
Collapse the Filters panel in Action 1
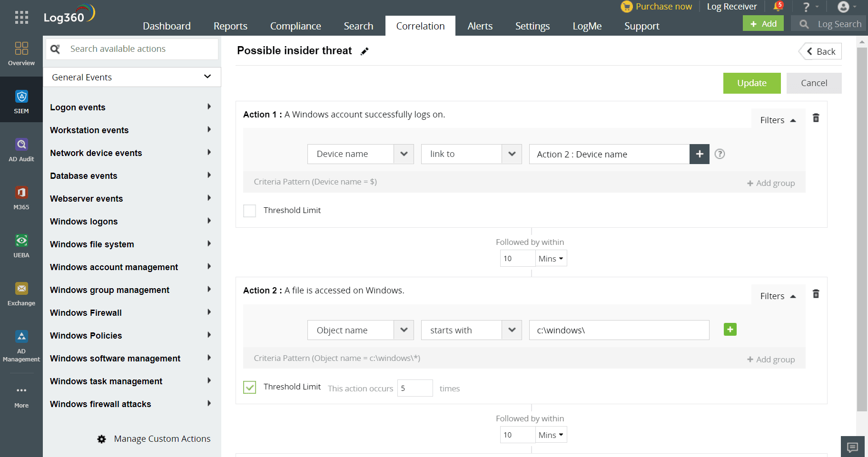click(x=778, y=120)
